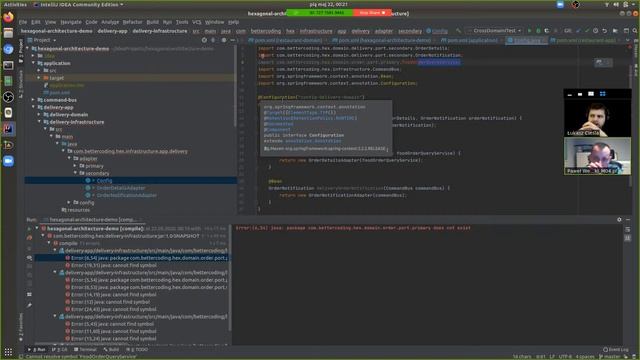Screen dimensions: 640x360
Task: Click Stop Share red button
Action: pyautogui.click(x=372, y=13)
